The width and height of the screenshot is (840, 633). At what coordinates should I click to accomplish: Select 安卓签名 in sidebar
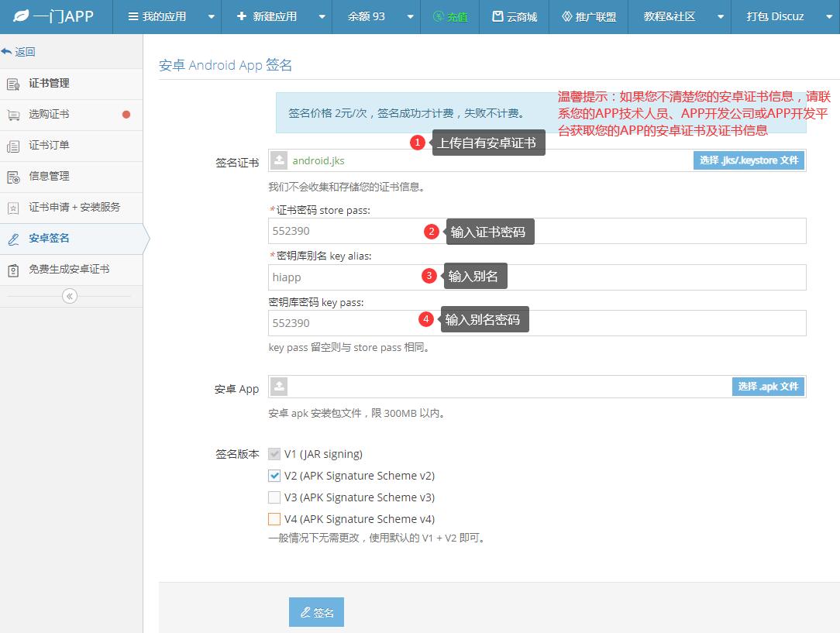(71, 239)
